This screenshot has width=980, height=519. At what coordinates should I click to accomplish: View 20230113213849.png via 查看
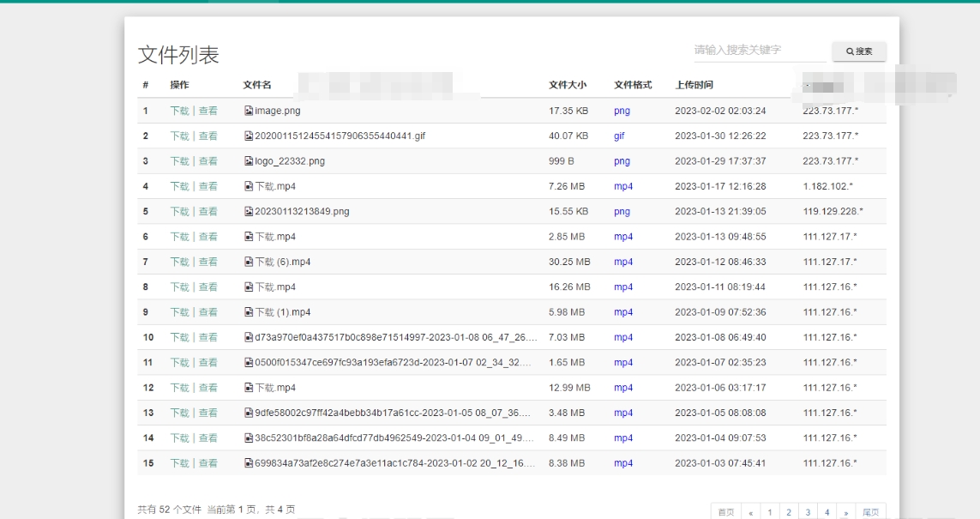click(208, 211)
